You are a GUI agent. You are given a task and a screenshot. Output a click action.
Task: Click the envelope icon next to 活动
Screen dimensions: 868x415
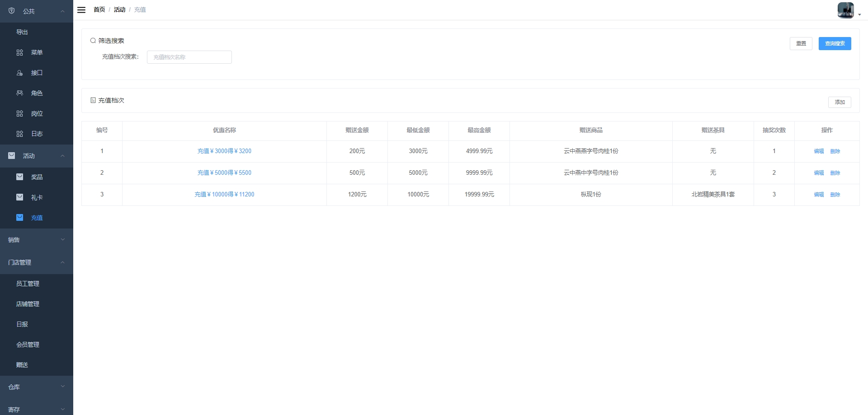coord(12,156)
